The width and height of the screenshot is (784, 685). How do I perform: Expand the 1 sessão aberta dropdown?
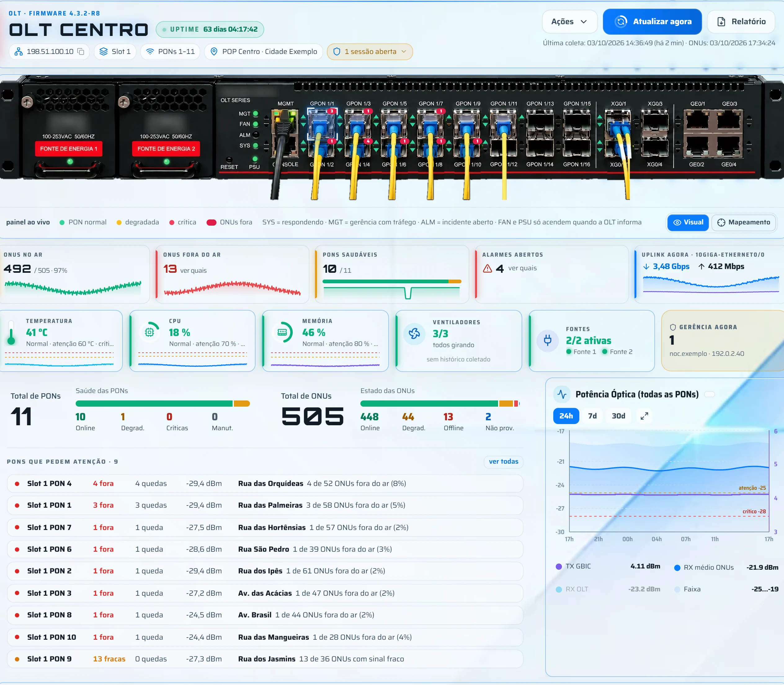click(370, 51)
